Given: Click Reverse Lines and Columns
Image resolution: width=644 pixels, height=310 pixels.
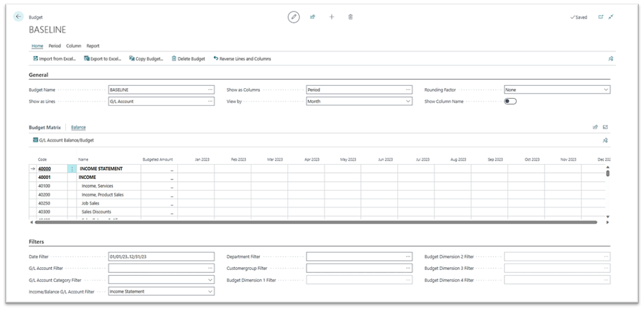Looking at the screenshot, I should coord(242,59).
